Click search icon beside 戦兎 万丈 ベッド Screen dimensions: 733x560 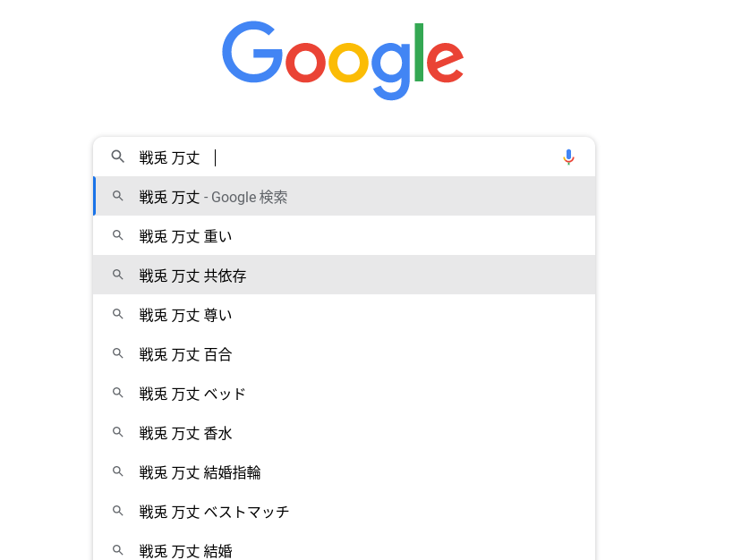[117, 394]
